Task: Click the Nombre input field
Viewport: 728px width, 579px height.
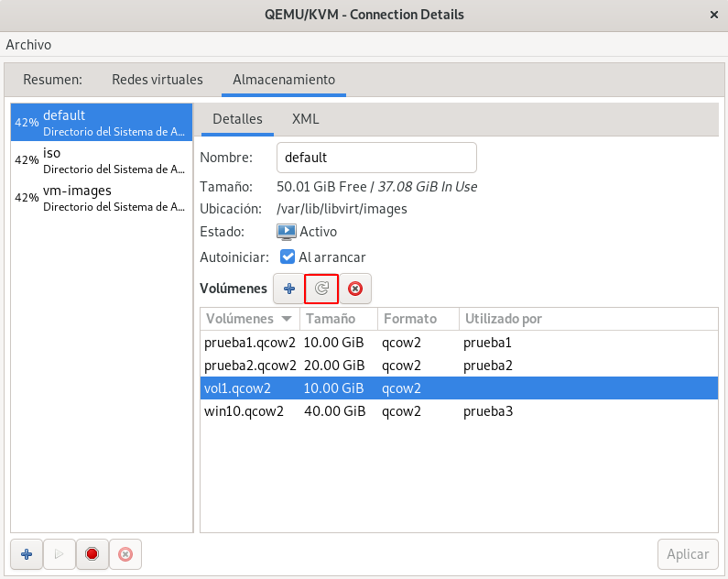Action: tap(376, 158)
